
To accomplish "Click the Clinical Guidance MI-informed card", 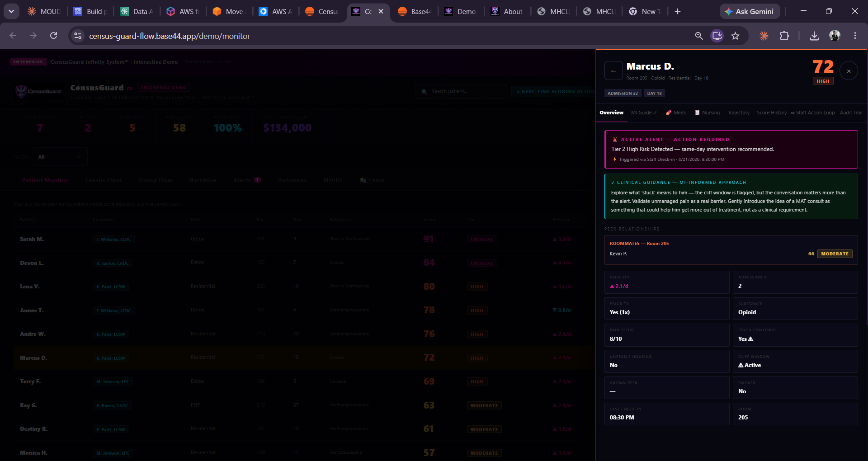I will tap(731, 196).
